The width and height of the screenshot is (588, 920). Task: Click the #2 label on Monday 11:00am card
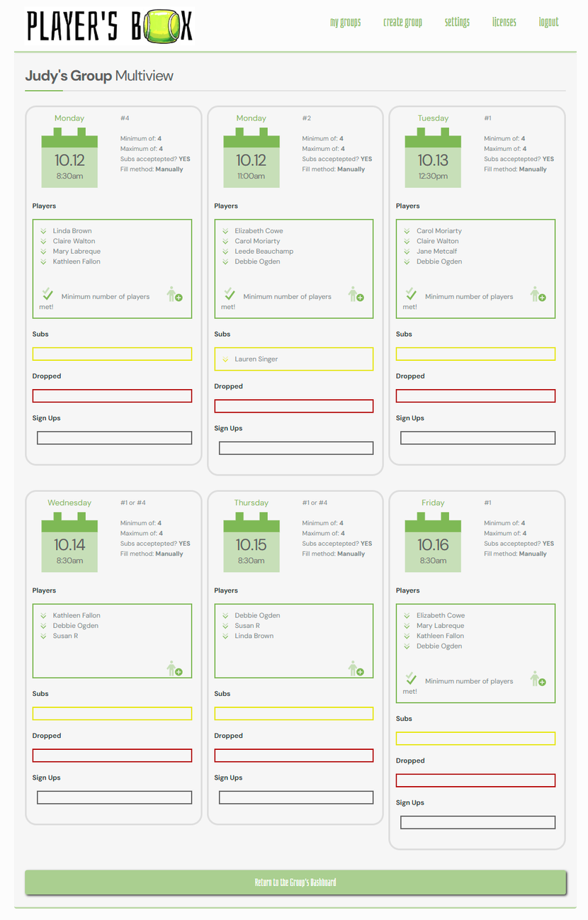click(x=307, y=118)
